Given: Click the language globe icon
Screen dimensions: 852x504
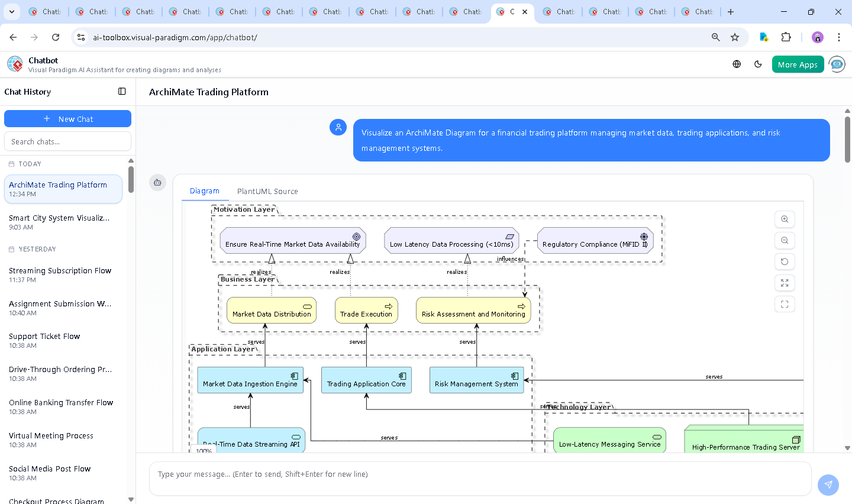Looking at the screenshot, I should (737, 64).
